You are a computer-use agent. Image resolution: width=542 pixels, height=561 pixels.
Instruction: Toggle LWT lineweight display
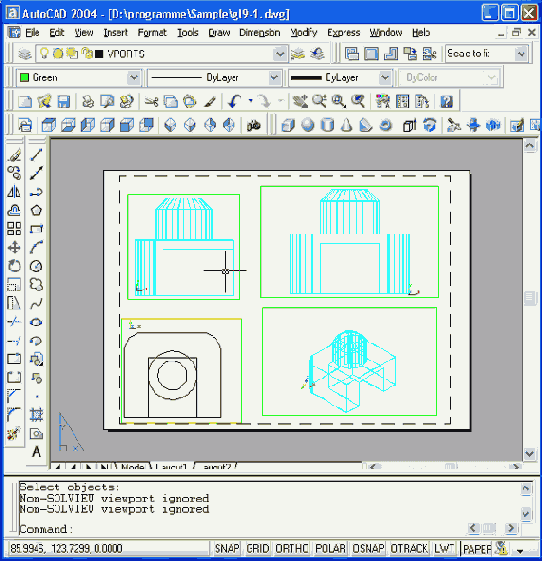[x=444, y=548]
